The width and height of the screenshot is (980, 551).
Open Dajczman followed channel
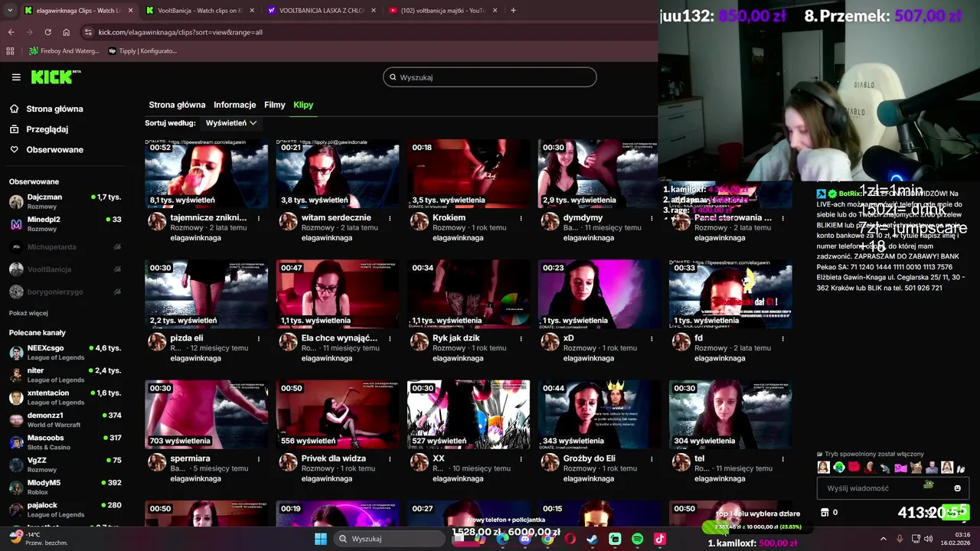65,202
